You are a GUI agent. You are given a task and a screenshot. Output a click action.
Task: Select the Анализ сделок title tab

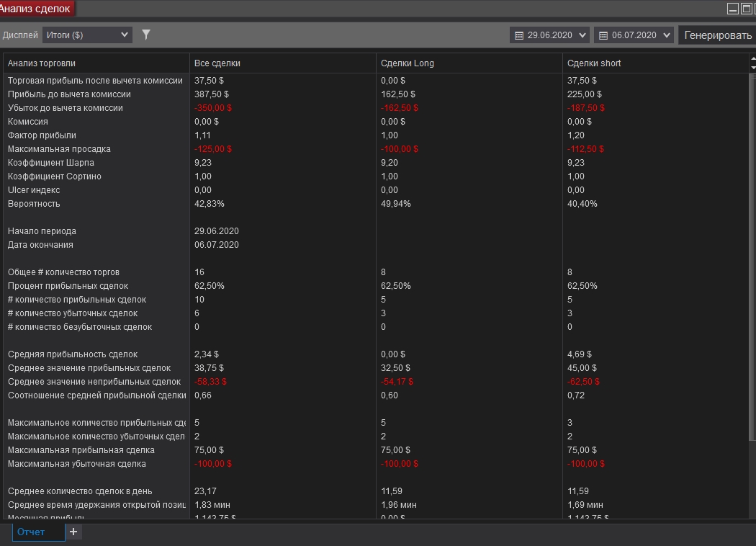pos(36,9)
